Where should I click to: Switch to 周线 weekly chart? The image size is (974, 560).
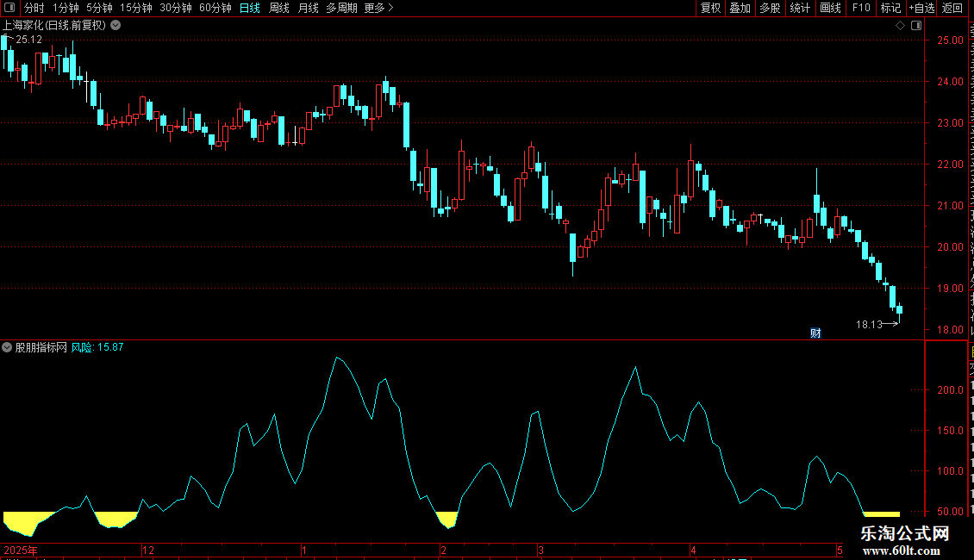click(x=279, y=8)
